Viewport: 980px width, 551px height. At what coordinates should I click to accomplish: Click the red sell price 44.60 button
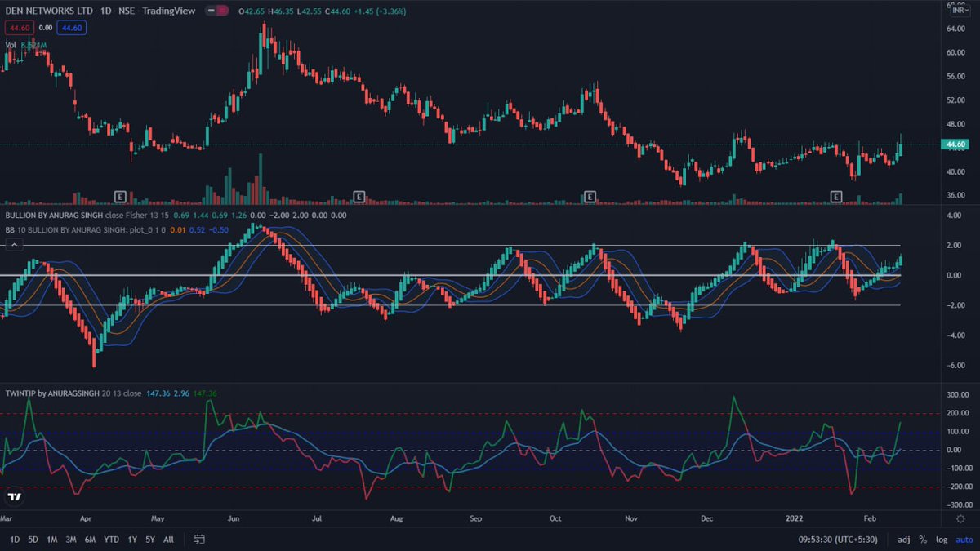[x=18, y=28]
